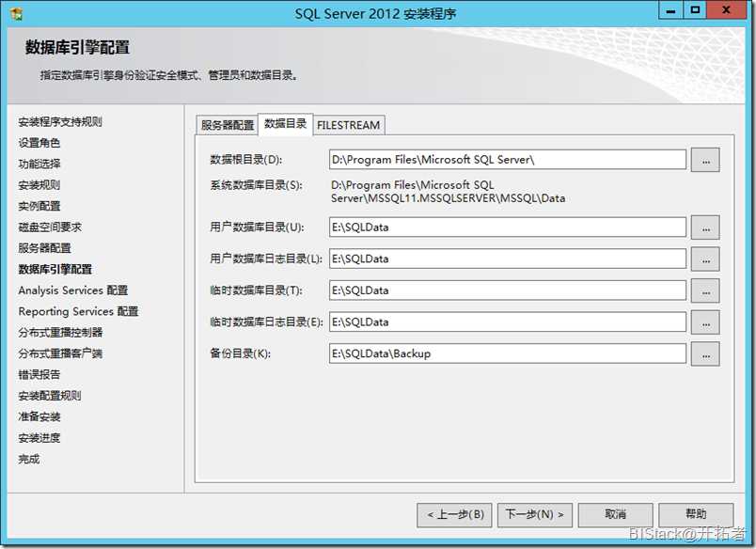Click the 用户数据库日志目录 input field
Screen dimensions: 756x549
507,259
